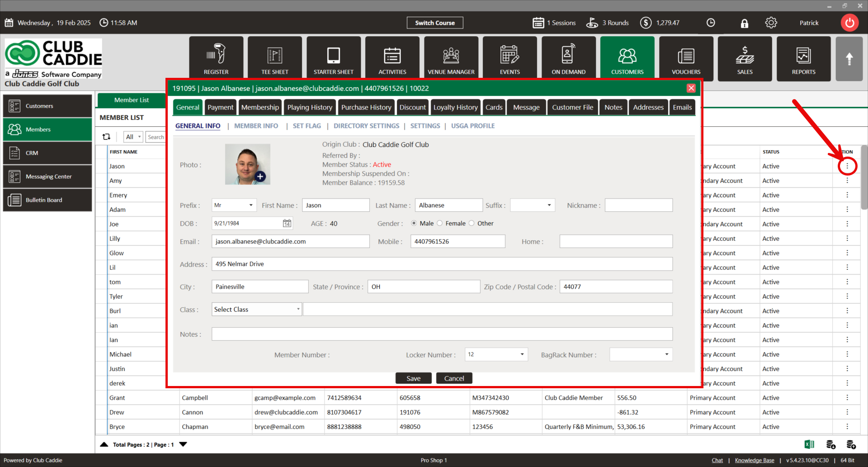Go to next page arrow
This screenshot has width=868, height=467.
pyautogui.click(x=183, y=444)
